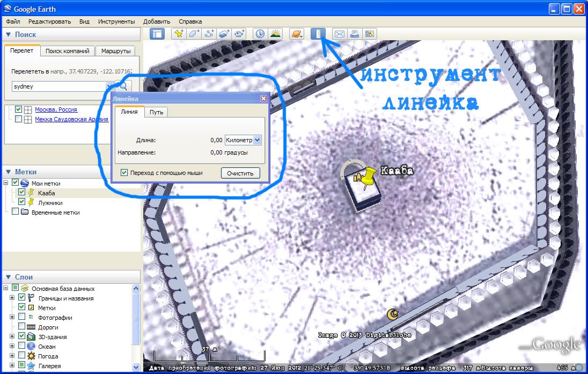Open the Мекка Саудовская Аравия result link
The image size is (588, 374).
pyautogui.click(x=72, y=119)
